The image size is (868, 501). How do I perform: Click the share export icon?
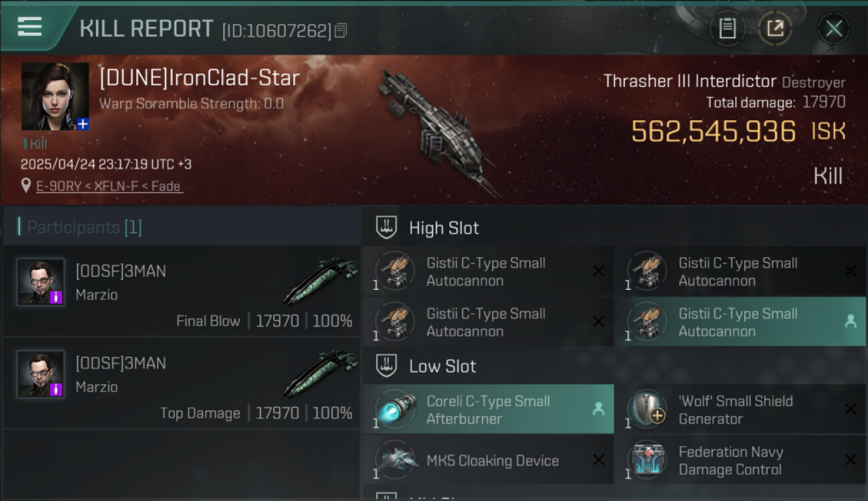coord(775,29)
